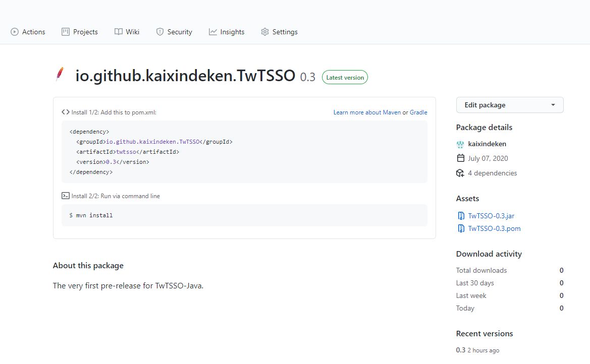The width and height of the screenshot is (590, 364).
Task: Click the Package details heading
Action: [484, 128]
